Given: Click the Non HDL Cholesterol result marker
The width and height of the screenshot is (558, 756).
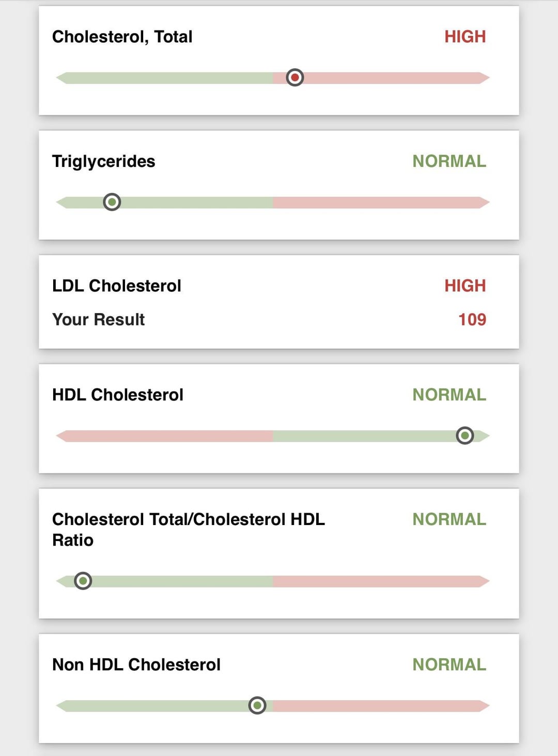Looking at the screenshot, I should click(257, 705).
